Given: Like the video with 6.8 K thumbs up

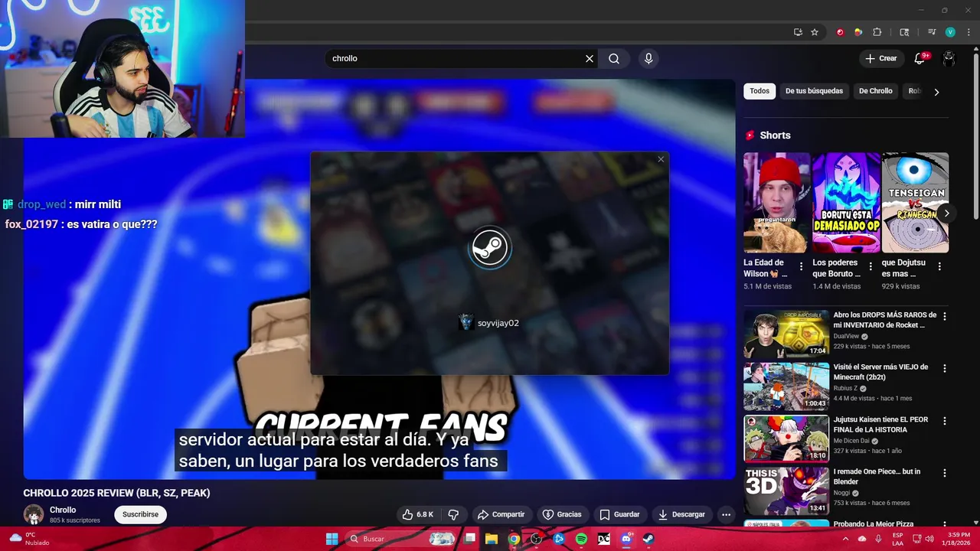Looking at the screenshot, I should click(x=418, y=514).
